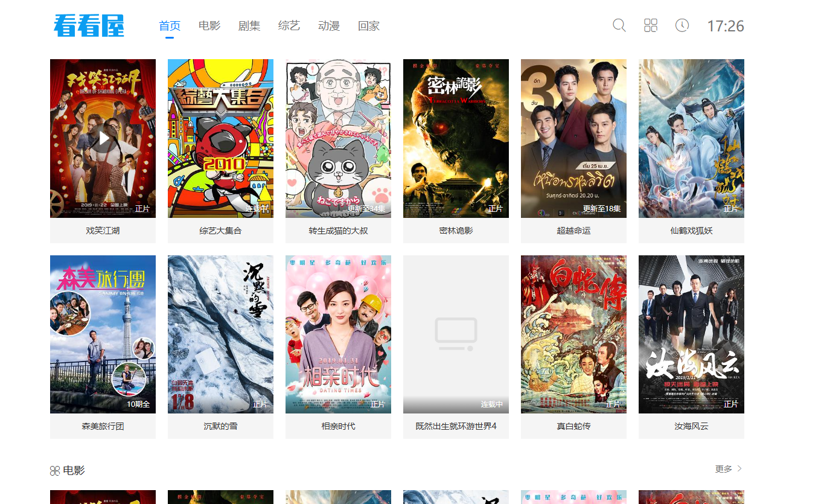Open the 转生成猫的大叔 poster
Viewport: 827px width, 504px height.
tap(338, 138)
